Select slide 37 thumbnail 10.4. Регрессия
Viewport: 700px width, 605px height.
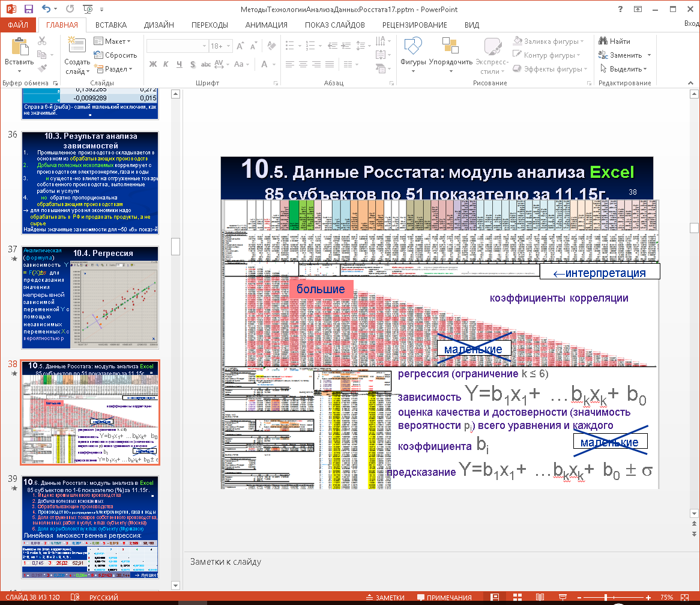pyautogui.click(x=90, y=297)
